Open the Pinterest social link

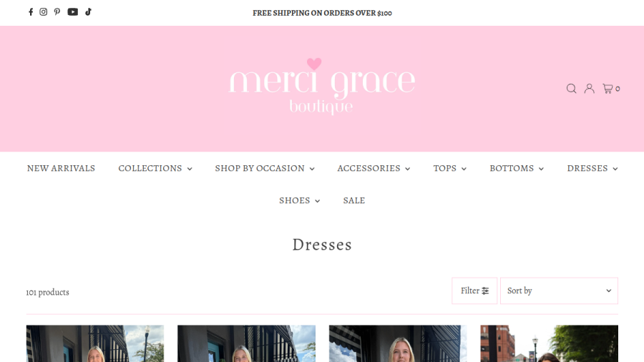coord(57,12)
